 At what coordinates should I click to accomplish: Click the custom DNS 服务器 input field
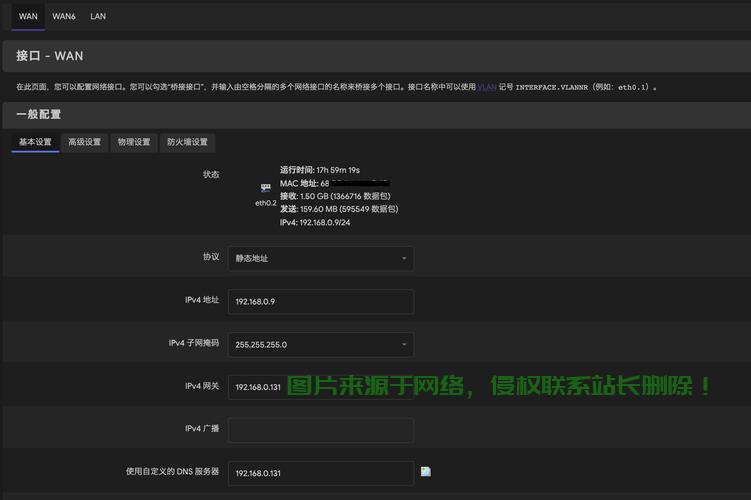point(320,472)
